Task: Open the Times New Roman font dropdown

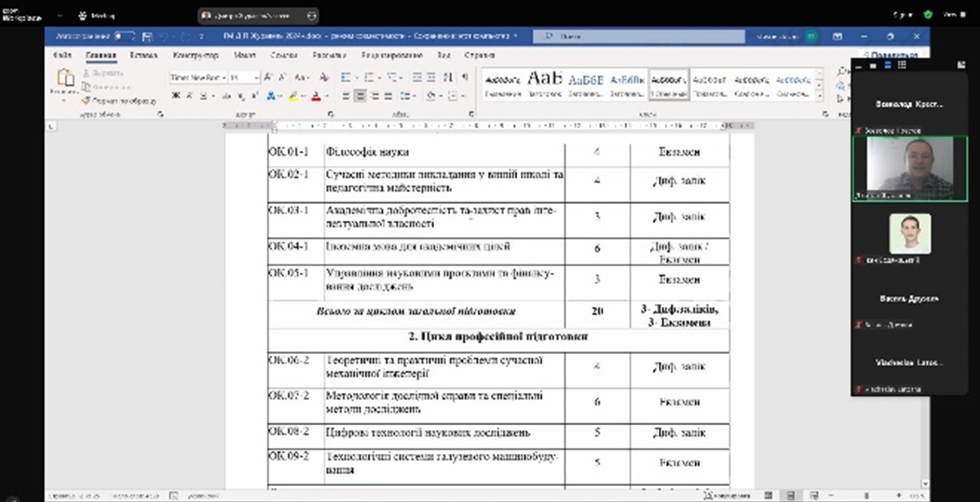Action: click(224, 78)
